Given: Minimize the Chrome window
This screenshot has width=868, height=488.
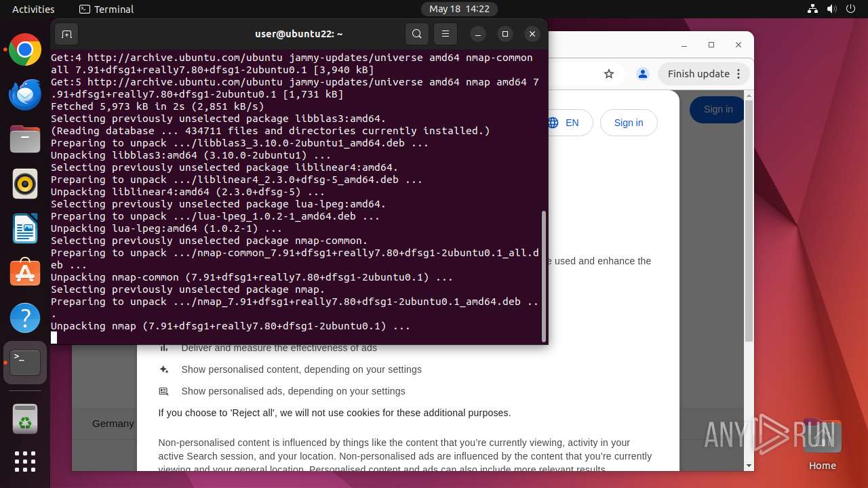Looking at the screenshot, I should (x=684, y=45).
